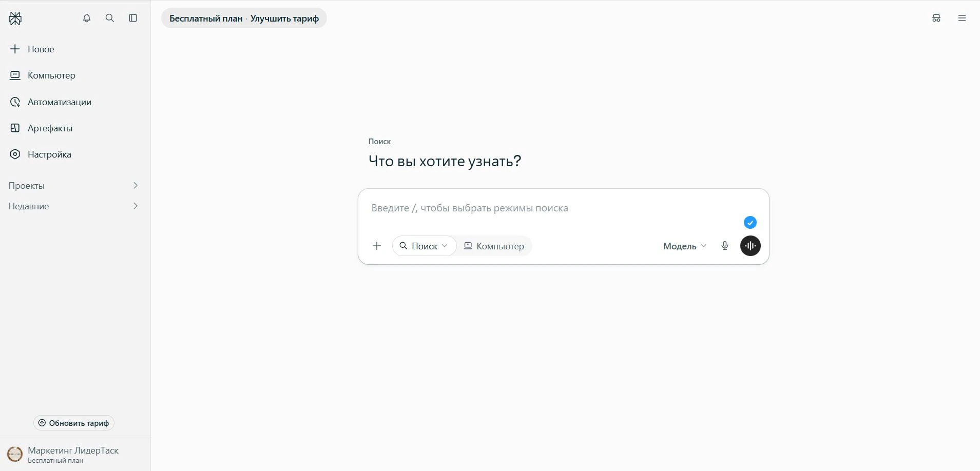Expand the Недавние section
The image size is (980, 471).
click(x=73, y=206)
